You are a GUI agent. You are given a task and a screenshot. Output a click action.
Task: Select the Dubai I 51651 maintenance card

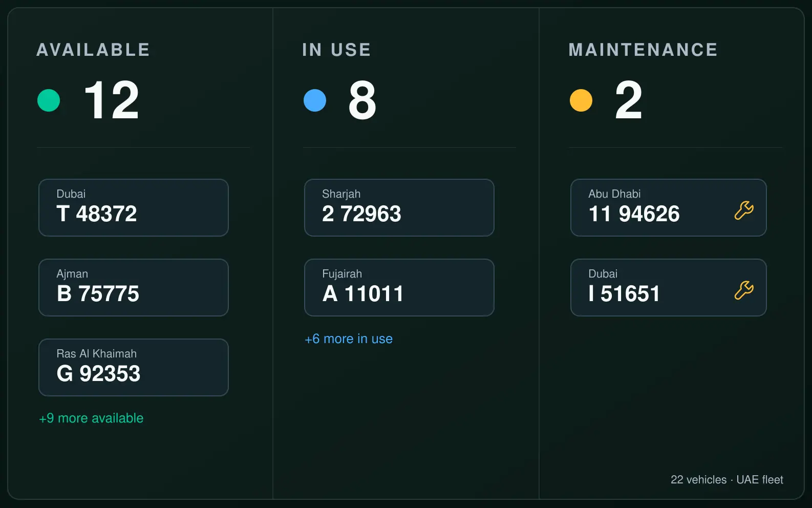(x=669, y=287)
